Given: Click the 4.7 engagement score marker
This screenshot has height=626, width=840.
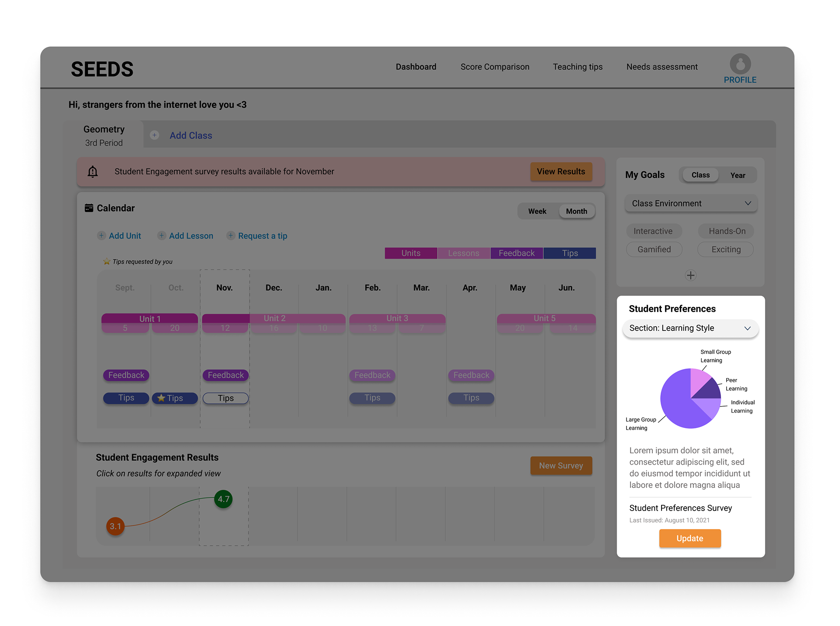Looking at the screenshot, I should 224,499.
